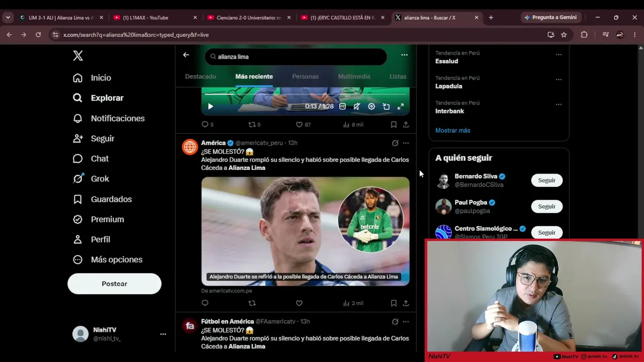644x362 pixels.
Task: Open Perfil in the sidebar
Action: pyautogui.click(x=92, y=239)
